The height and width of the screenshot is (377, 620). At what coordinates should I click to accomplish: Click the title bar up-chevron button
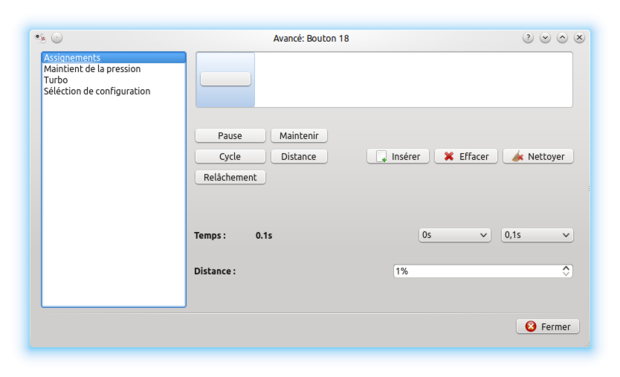[x=562, y=38]
